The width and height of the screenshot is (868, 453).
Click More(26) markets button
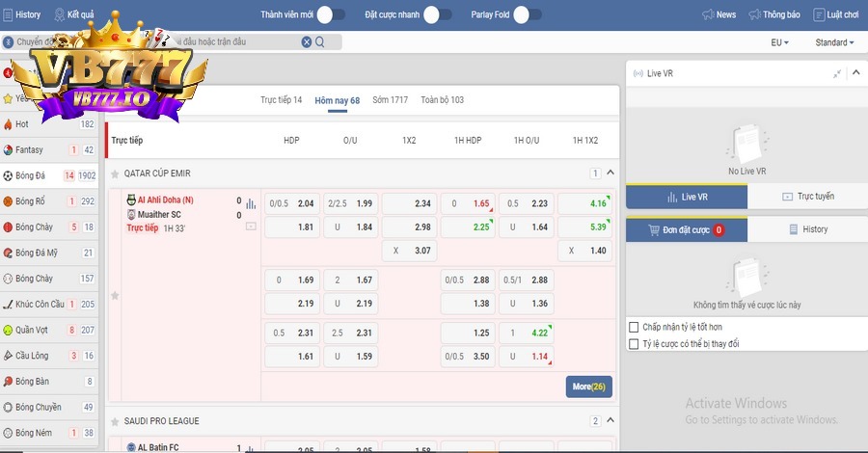pyautogui.click(x=589, y=387)
